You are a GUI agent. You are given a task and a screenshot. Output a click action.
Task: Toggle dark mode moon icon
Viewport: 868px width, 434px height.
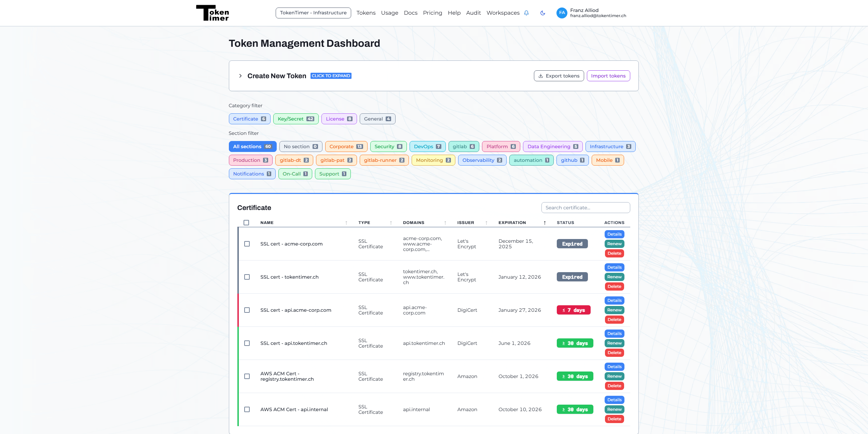(542, 13)
